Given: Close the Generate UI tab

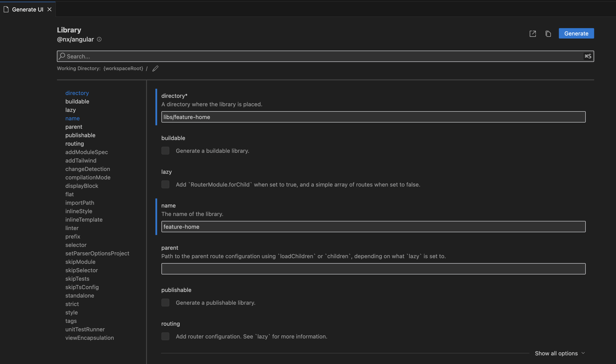Looking at the screenshot, I should pyautogui.click(x=49, y=9).
